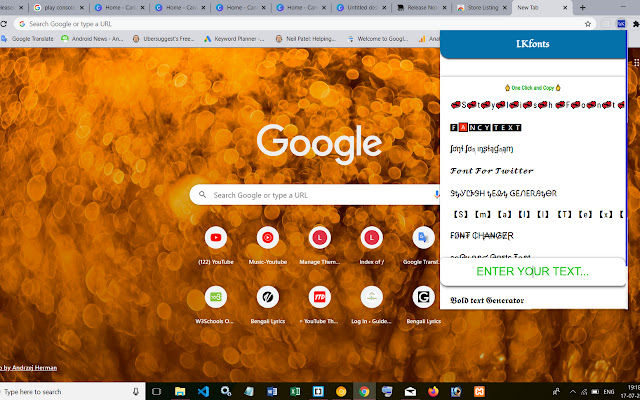640x400 pixels.
Task: Open the Ubersuggest's Free bookmark
Action: coord(164,39)
